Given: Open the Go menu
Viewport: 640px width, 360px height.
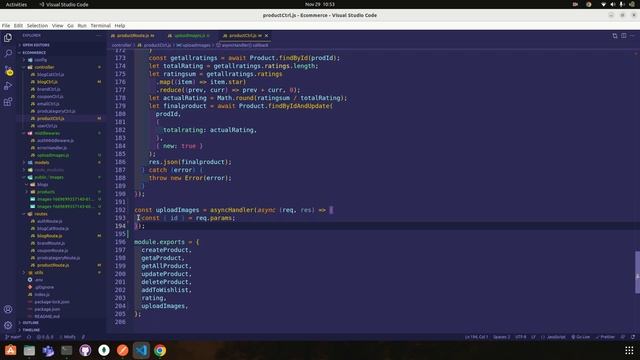Looking at the screenshot, I should click(70, 25).
